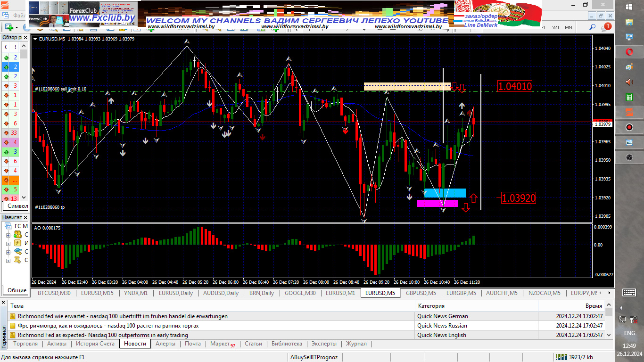Open the BTCUSD,M30 chart tab

pyautogui.click(x=54, y=293)
